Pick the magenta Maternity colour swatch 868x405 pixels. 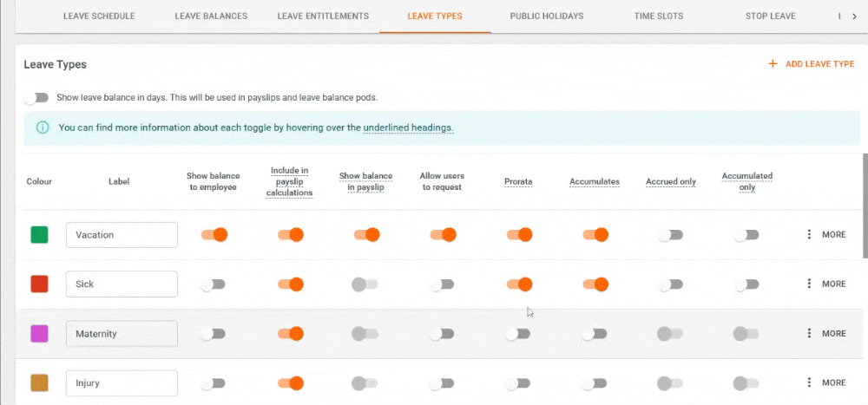click(x=39, y=334)
